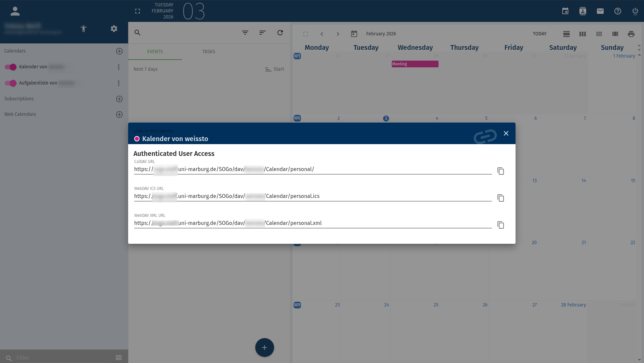
Task: Print the current calendar view
Action: [631, 34]
